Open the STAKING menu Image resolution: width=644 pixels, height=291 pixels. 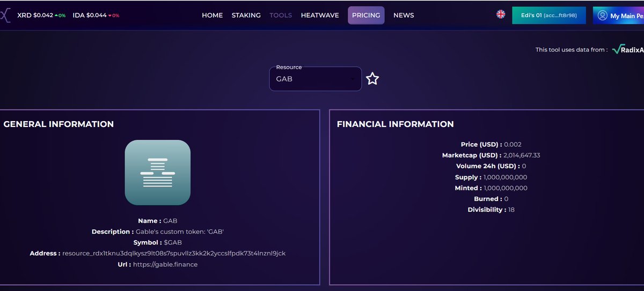[x=246, y=15]
